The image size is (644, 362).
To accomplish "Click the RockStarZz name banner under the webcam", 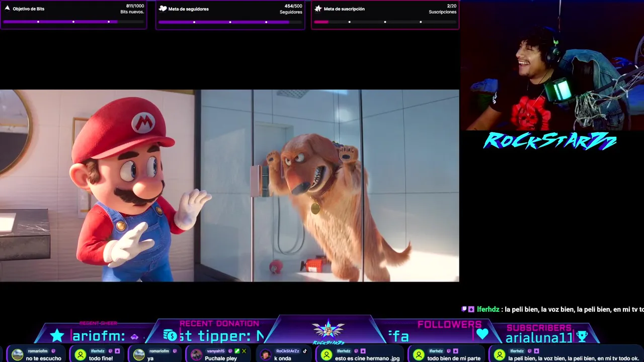I will tap(550, 141).
